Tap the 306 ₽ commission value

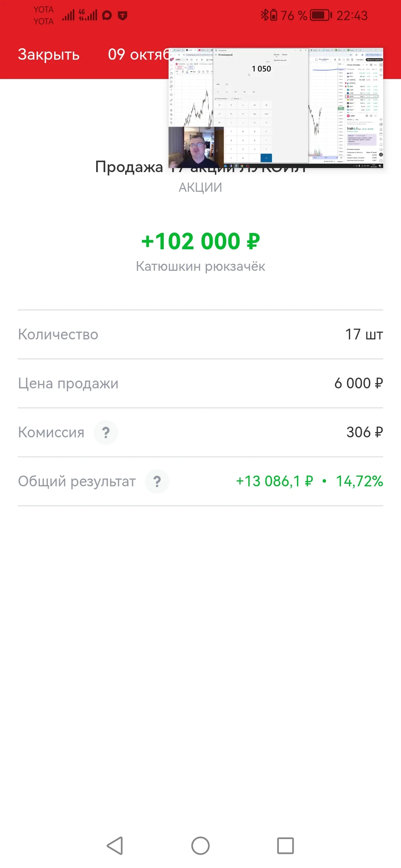coord(365,433)
